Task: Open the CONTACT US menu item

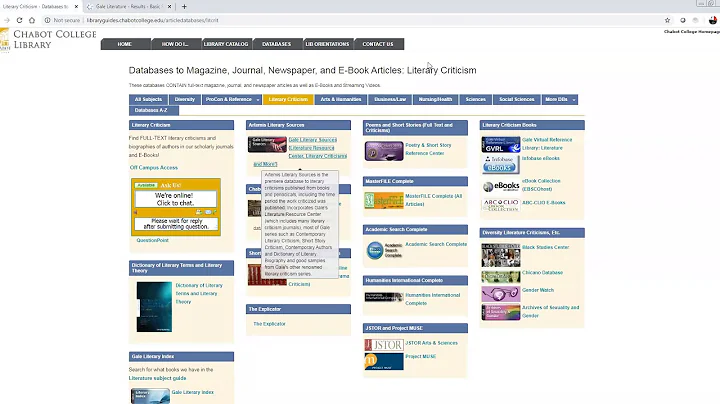Action: point(378,44)
